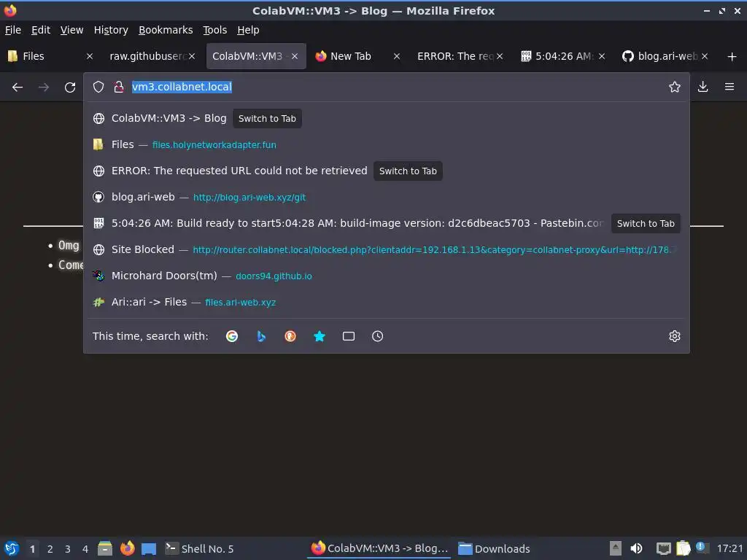
Task: Bookmark this page with the star icon
Action: pyautogui.click(x=675, y=87)
